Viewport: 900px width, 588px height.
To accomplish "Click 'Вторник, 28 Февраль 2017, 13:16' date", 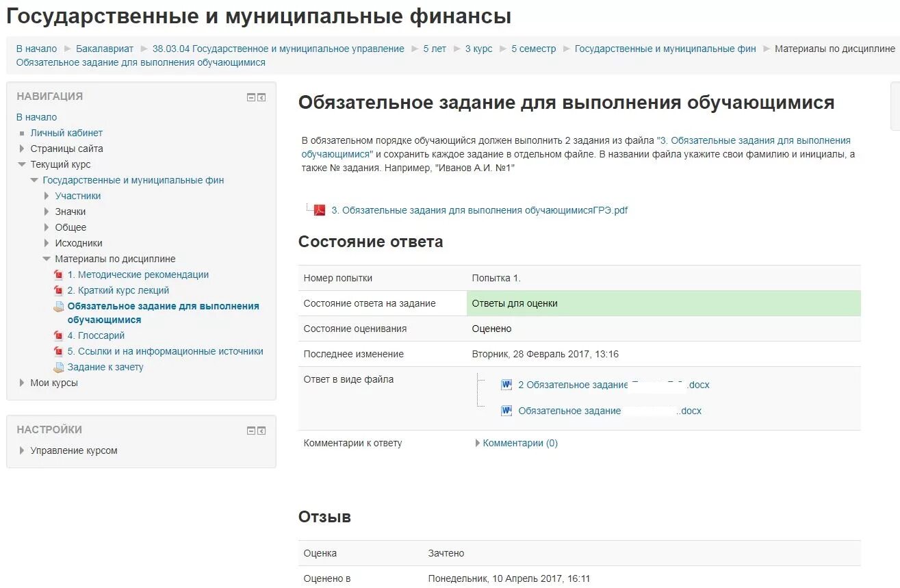I will [x=545, y=354].
